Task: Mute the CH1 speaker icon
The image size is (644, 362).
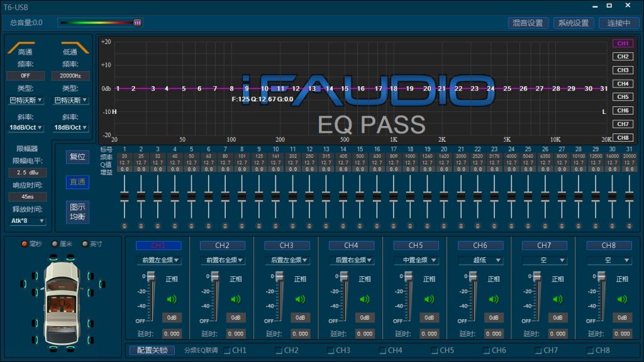Action: 172,299
